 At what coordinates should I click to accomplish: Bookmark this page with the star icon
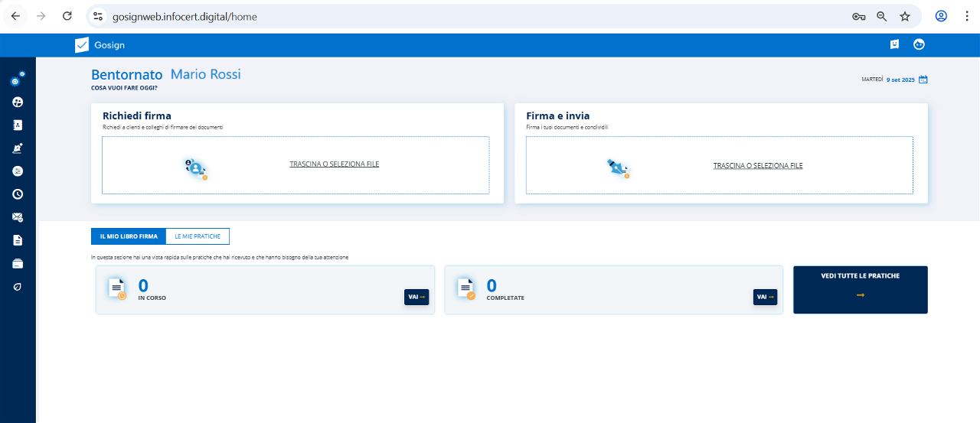904,16
